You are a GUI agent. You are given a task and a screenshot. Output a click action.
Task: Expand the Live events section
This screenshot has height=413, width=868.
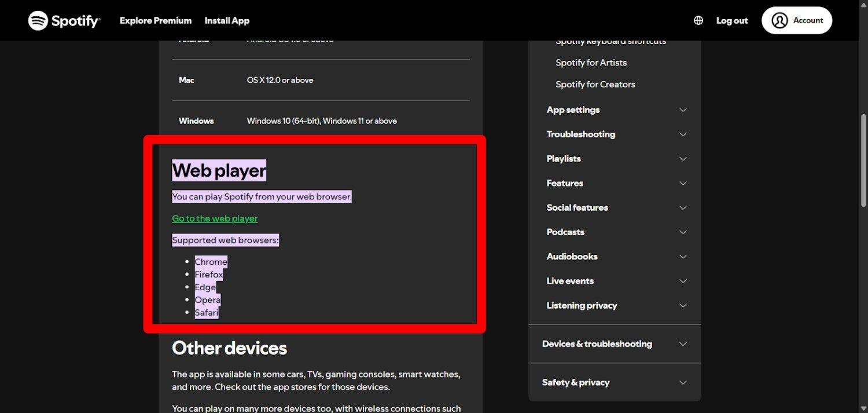[570, 281]
